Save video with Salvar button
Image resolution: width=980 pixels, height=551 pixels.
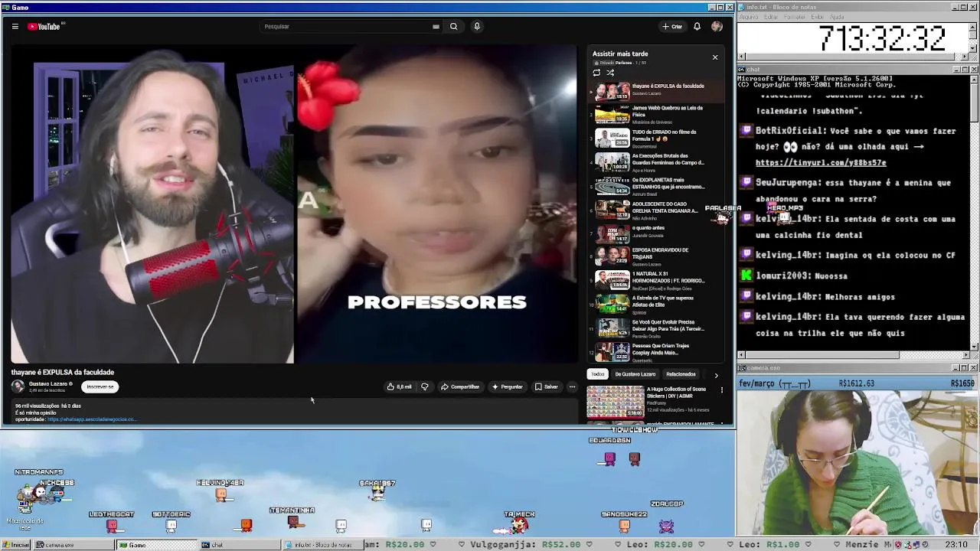tap(546, 386)
